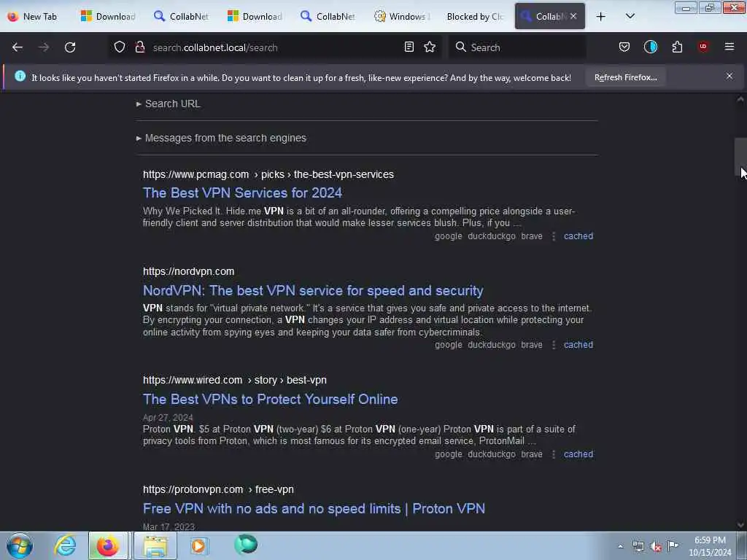List all tabs with the chevron
This screenshot has width=747, height=560.
click(x=630, y=16)
